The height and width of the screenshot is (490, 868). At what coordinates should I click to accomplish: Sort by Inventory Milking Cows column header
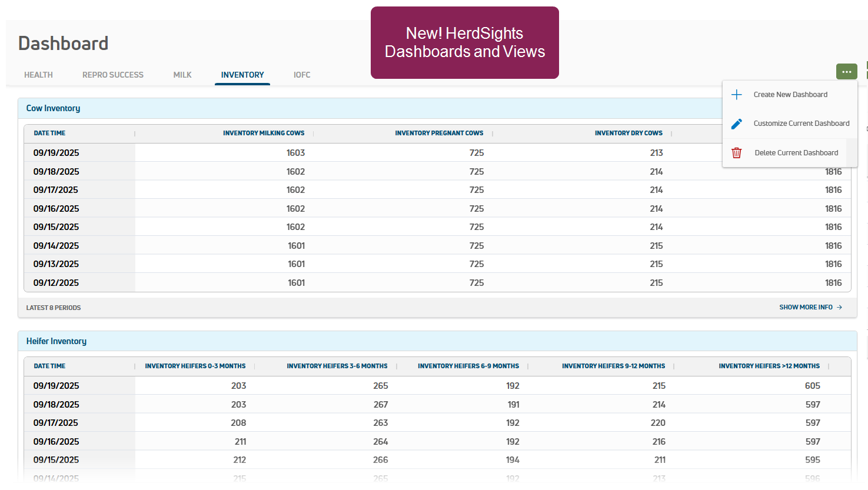coord(264,133)
